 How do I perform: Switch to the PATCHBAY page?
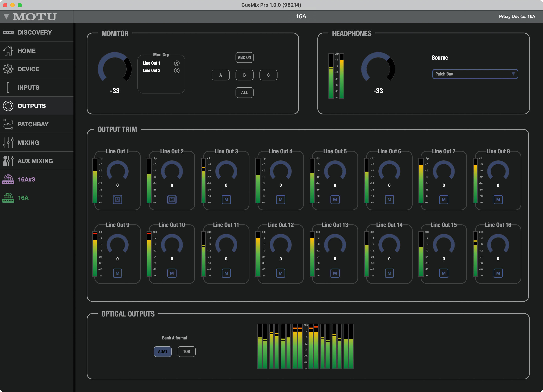pyautogui.click(x=37, y=124)
